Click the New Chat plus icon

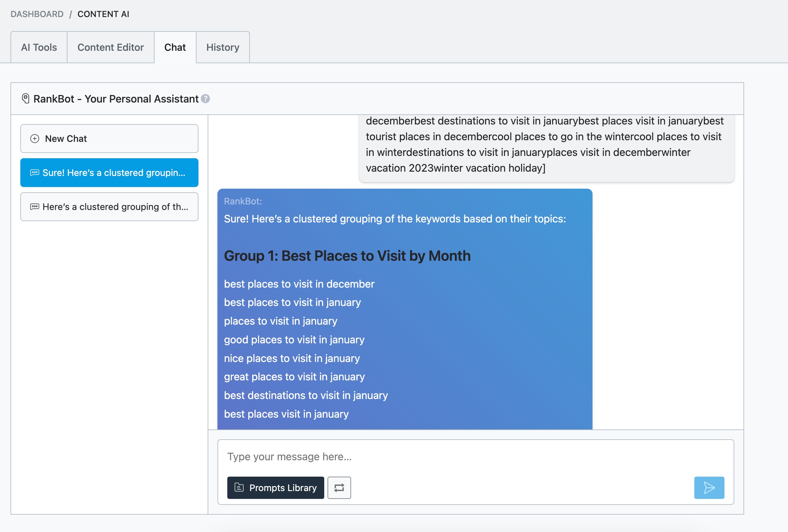34,138
